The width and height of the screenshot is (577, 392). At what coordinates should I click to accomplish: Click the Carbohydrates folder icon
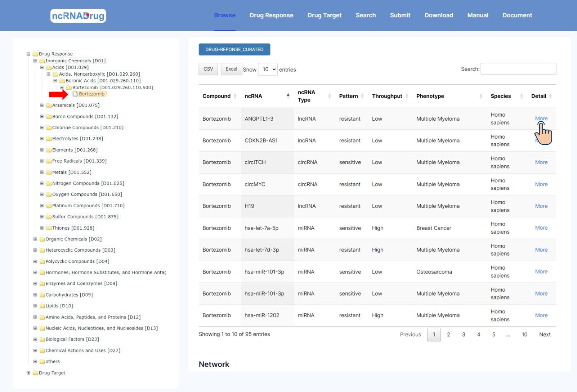tap(42, 295)
